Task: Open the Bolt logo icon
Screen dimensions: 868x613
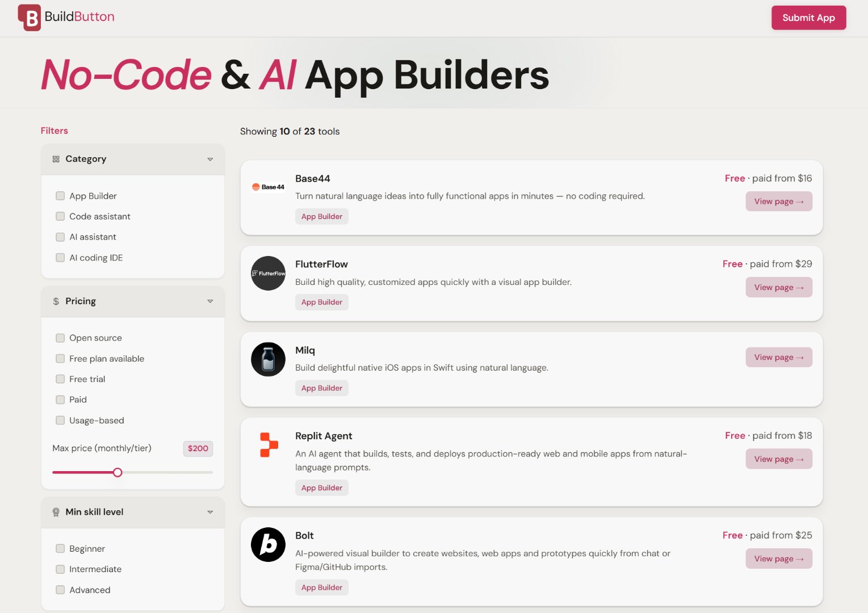Action: pyautogui.click(x=268, y=544)
